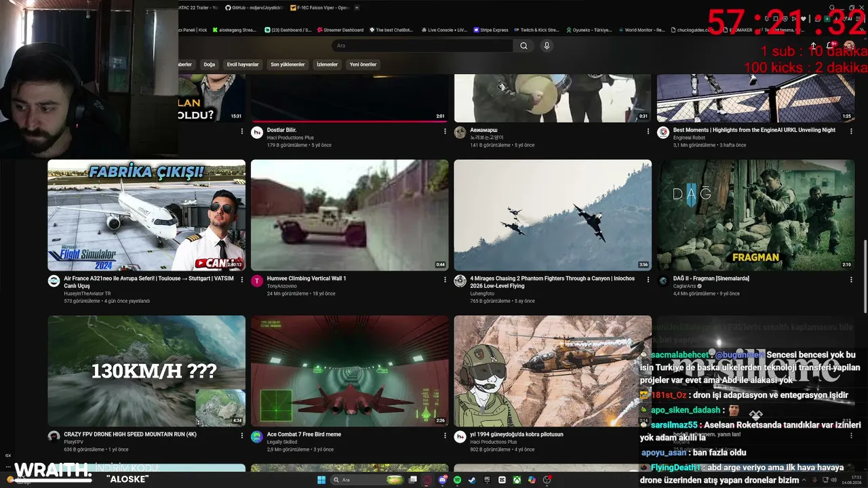The width and height of the screenshot is (868, 488).
Task: Select the Evcil hayvanlar filter chip
Action: pos(243,64)
